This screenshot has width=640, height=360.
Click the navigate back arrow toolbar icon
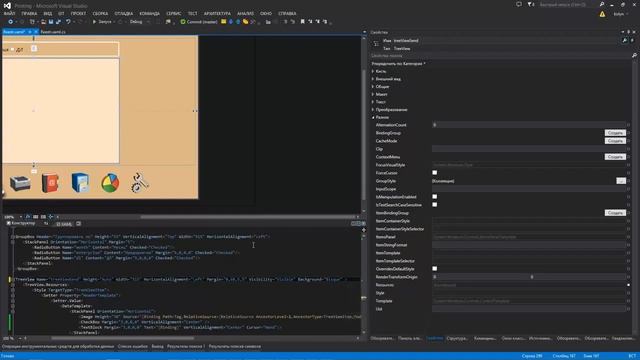point(11,22)
